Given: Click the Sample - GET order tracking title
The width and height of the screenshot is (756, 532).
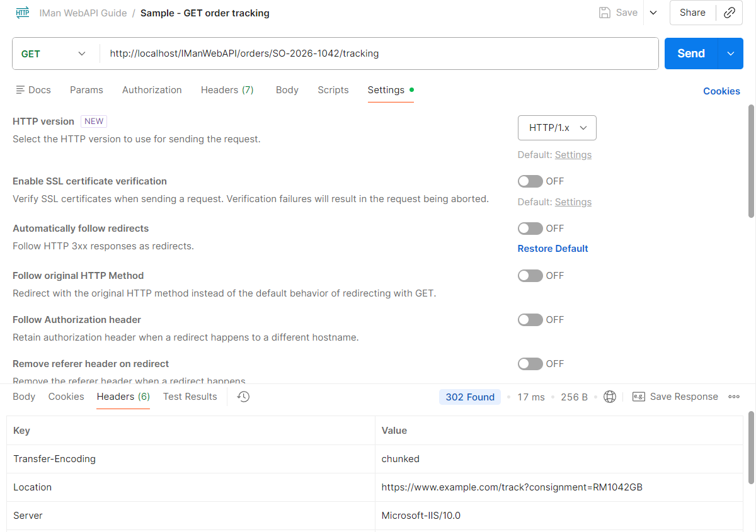Looking at the screenshot, I should (205, 13).
